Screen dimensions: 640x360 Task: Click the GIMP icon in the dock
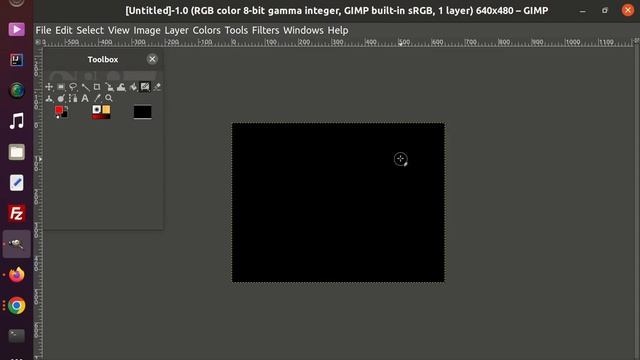(x=17, y=244)
